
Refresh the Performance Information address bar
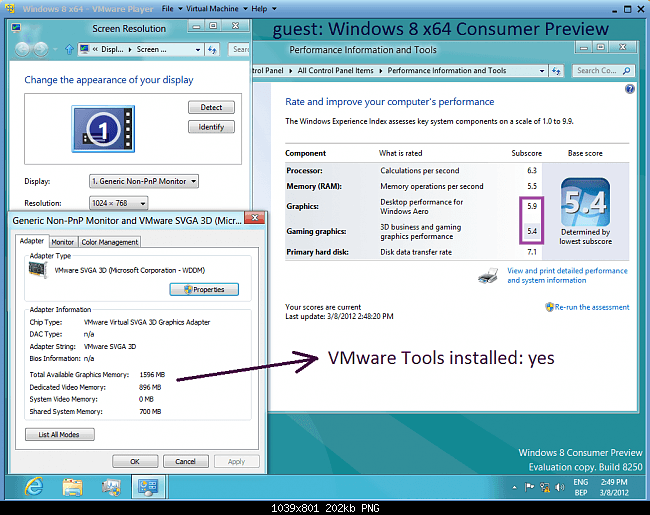[x=556, y=71]
